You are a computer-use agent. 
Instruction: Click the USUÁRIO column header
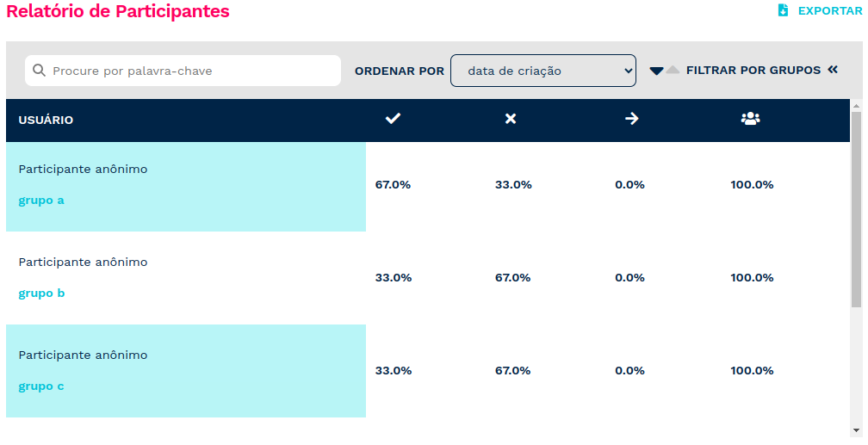click(x=46, y=121)
